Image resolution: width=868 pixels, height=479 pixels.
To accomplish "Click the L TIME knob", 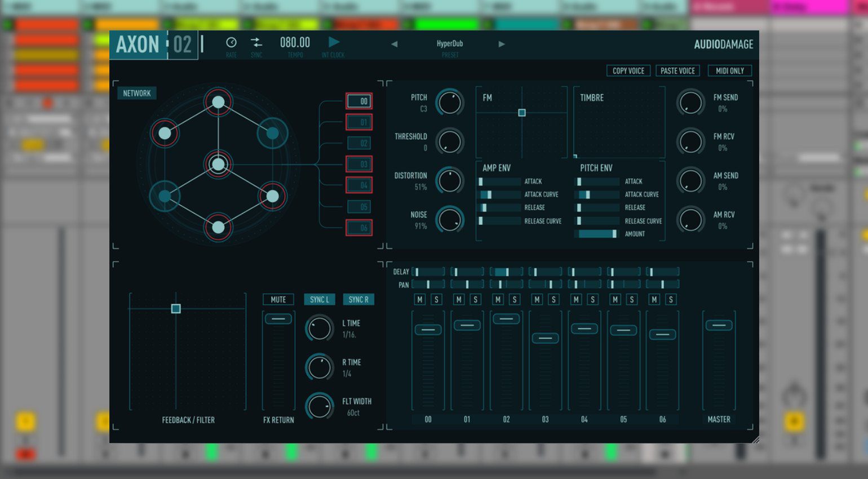I will tap(320, 329).
